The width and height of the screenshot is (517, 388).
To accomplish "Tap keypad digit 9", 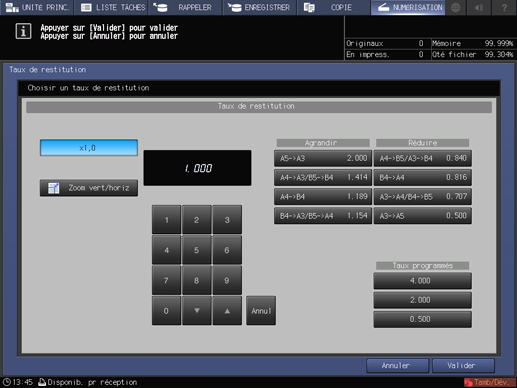I will point(227,280).
